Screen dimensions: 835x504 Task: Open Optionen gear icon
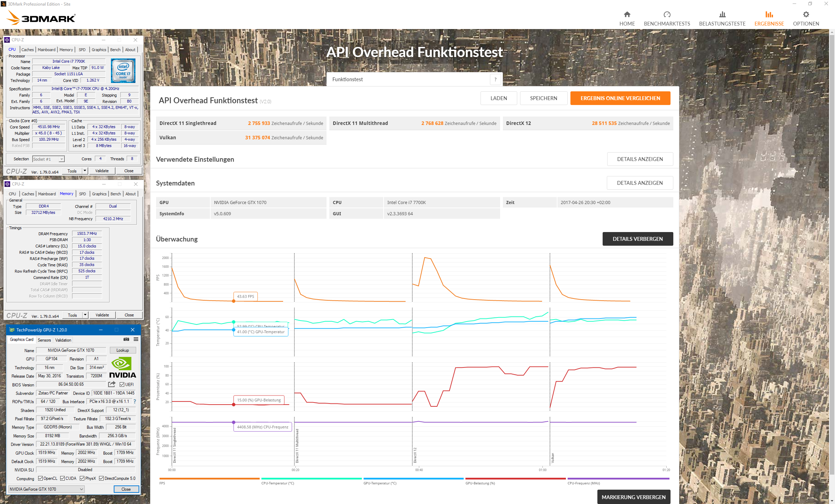tap(806, 14)
